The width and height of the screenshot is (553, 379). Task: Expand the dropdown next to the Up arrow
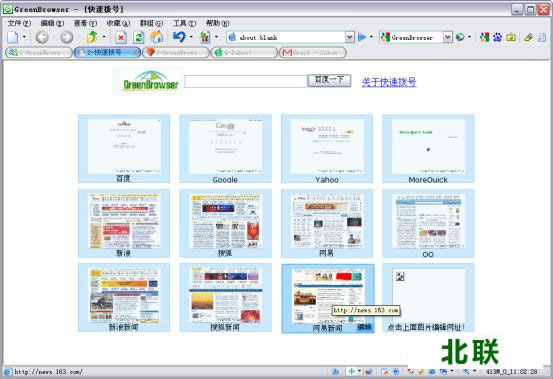[104, 37]
